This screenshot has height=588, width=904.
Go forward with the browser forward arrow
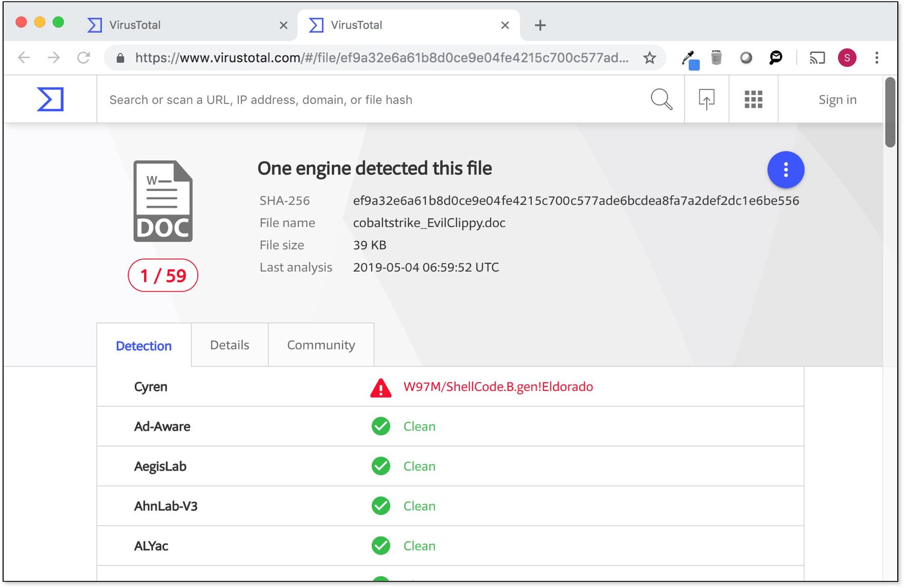point(54,58)
